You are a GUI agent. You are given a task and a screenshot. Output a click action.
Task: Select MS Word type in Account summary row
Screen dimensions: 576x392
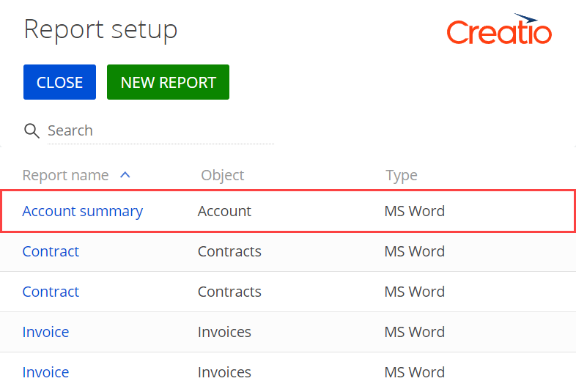(414, 211)
